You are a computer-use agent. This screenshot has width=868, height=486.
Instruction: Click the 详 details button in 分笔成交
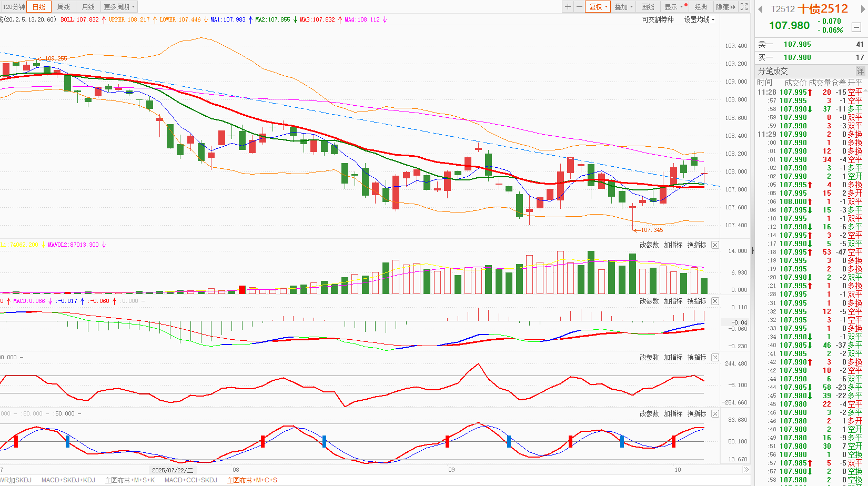(x=860, y=71)
